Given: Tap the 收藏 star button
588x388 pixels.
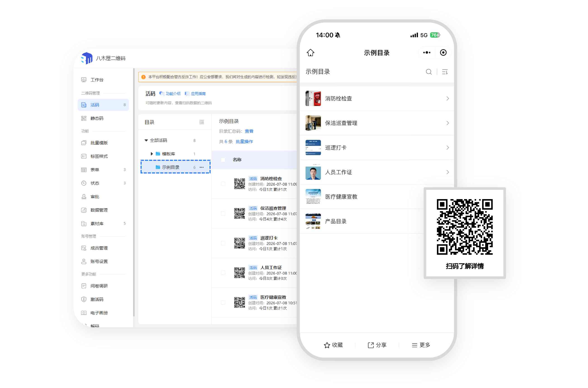Looking at the screenshot, I should click(x=333, y=345).
